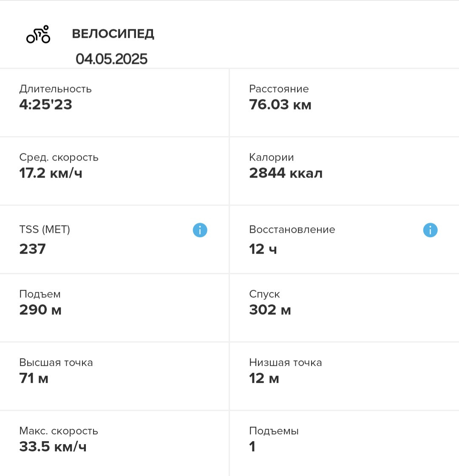The width and height of the screenshot is (459, 476).
Task: Tap the Расстояние label
Action: [279, 89]
